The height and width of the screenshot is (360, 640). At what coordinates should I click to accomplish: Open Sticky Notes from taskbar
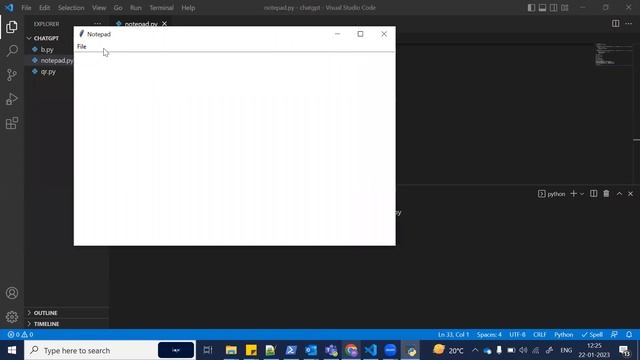point(251,350)
